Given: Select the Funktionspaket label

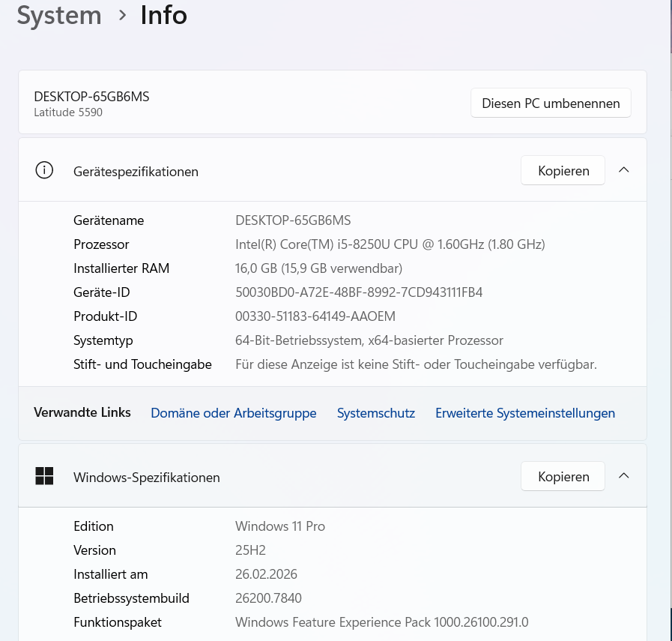Looking at the screenshot, I should 118,622.
